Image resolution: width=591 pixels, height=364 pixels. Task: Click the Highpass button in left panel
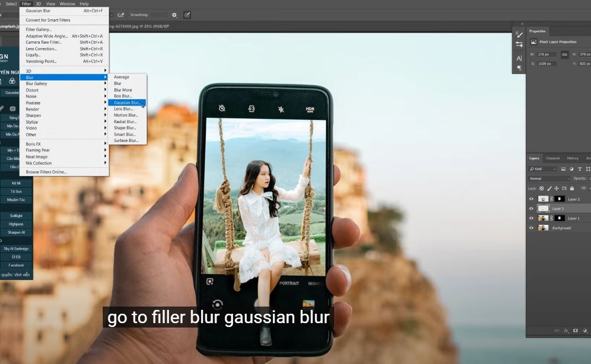click(x=16, y=224)
